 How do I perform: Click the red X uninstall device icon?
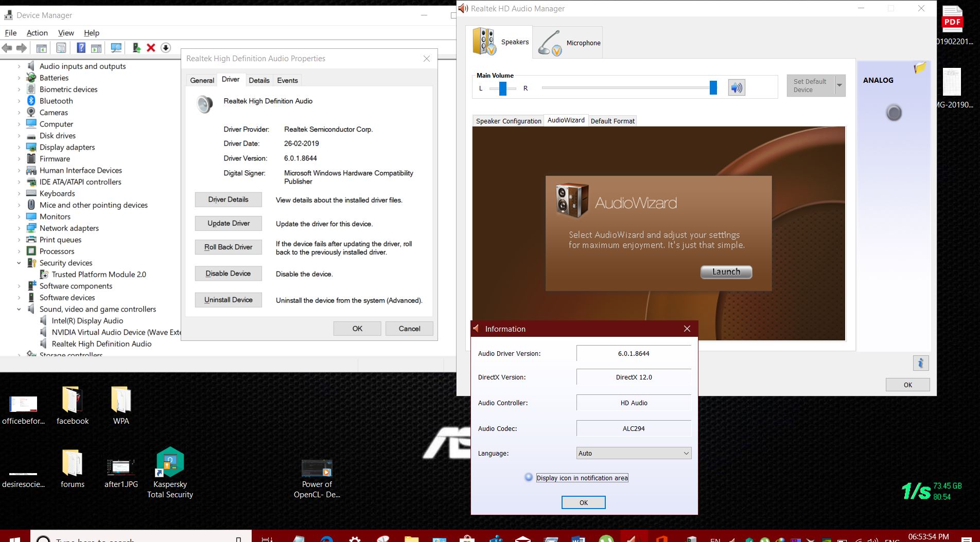tap(151, 48)
